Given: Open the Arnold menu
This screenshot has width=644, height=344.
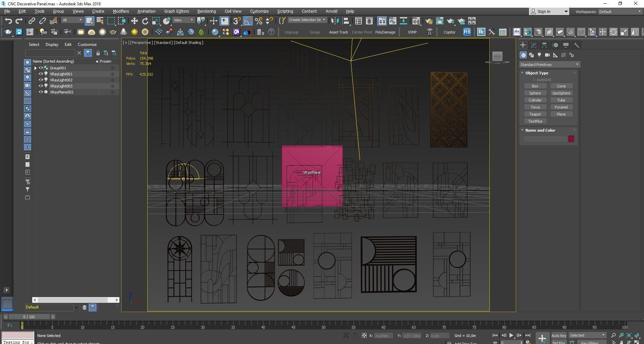Looking at the screenshot, I should 331,11.
